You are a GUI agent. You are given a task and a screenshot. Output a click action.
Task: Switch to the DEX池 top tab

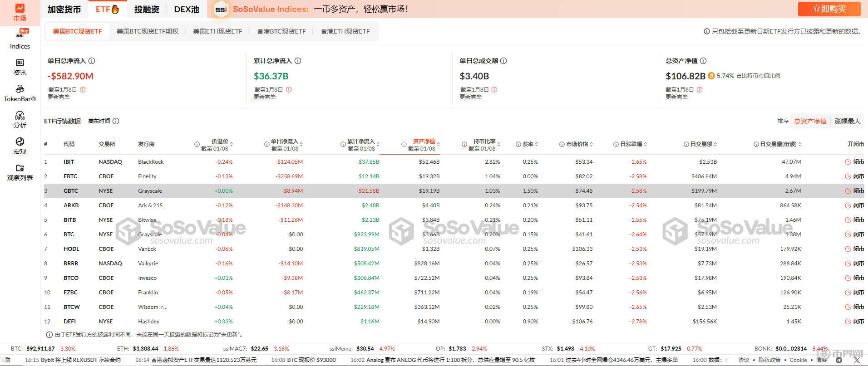[187, 10]
